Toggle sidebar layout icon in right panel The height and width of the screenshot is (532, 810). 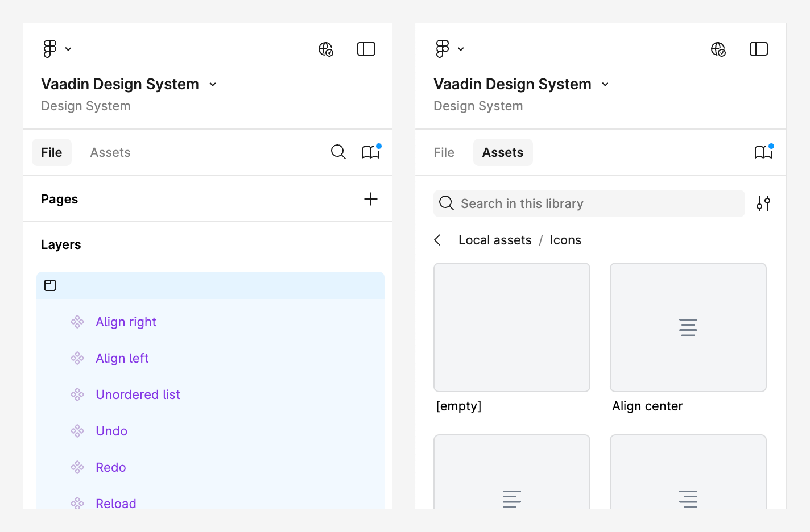coord(759,49)
